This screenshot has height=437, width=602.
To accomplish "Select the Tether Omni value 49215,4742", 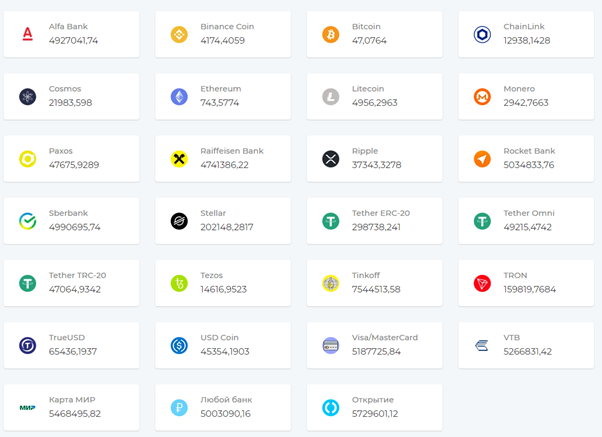I will [528, 227].
